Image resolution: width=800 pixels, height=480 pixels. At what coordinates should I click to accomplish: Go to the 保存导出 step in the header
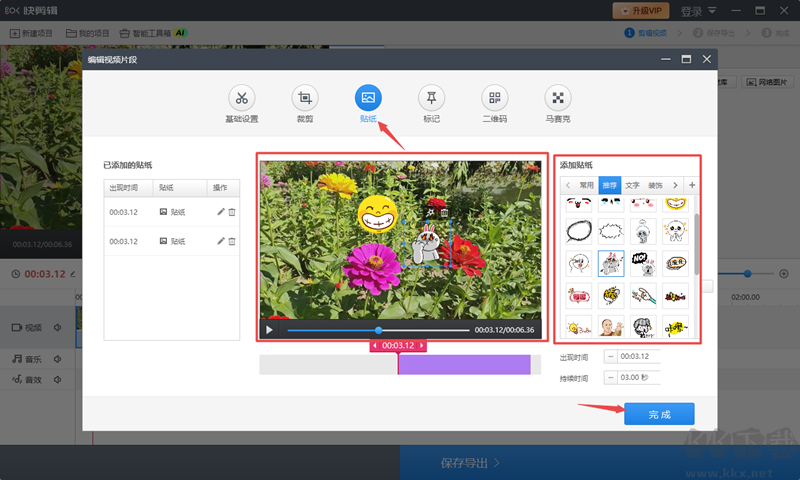point(714,33)
